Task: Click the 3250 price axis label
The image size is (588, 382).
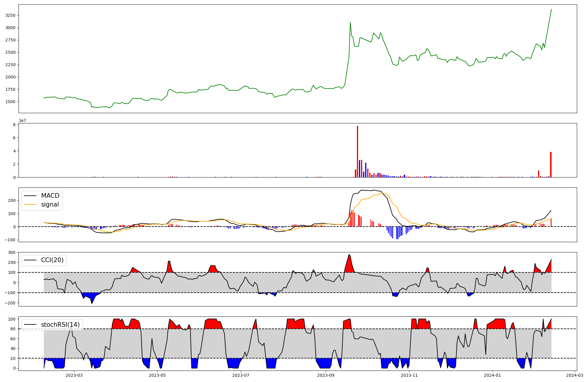Action: pos(11,15)
